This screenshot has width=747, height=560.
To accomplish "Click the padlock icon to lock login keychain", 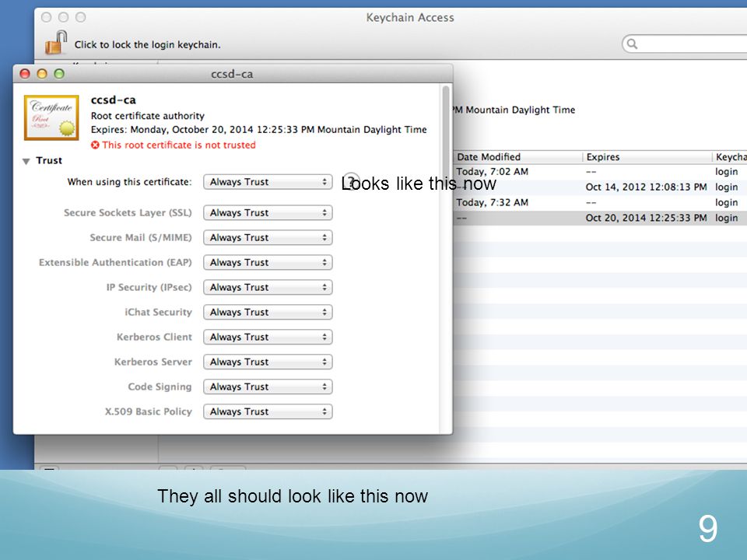I will point(56,42).
